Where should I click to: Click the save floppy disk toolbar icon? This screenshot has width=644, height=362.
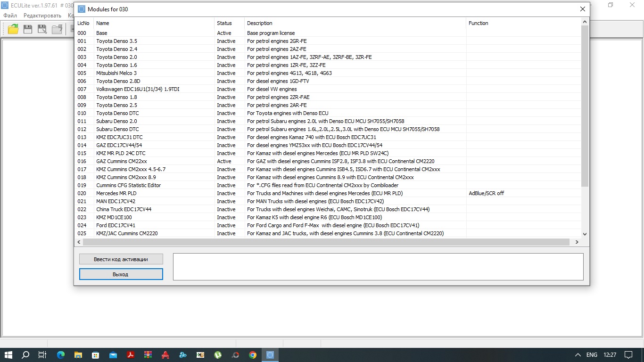(28, 29)
